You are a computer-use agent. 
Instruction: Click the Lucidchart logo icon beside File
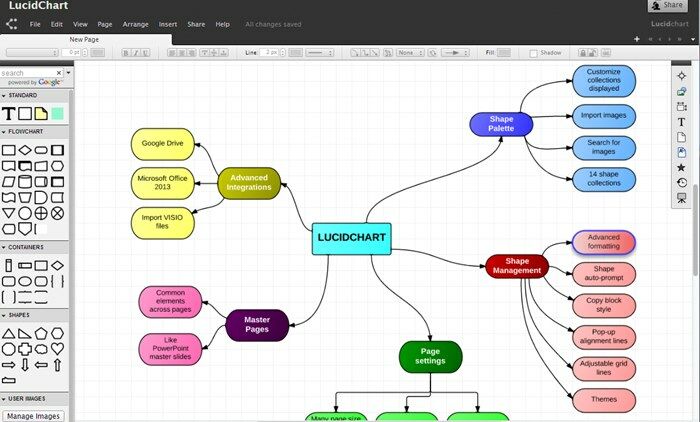pos(12,24)
